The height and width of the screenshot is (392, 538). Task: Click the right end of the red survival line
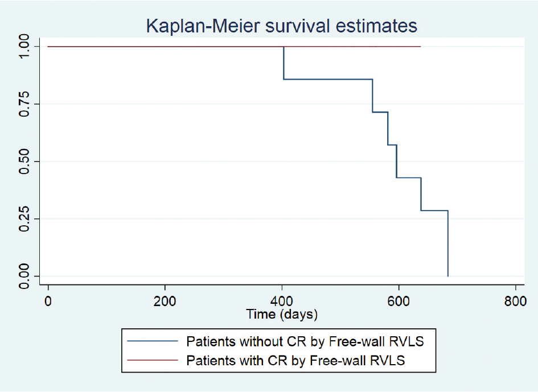click(420, 46)
